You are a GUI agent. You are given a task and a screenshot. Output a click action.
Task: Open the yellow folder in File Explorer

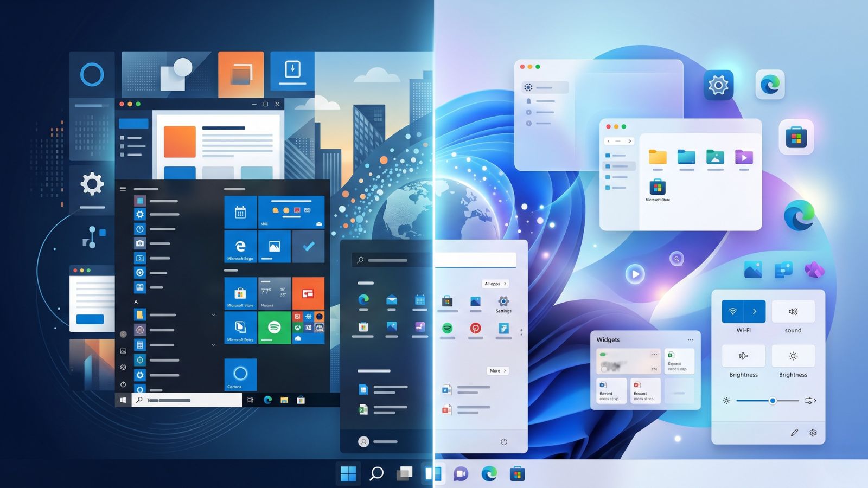tap(658, 157)
